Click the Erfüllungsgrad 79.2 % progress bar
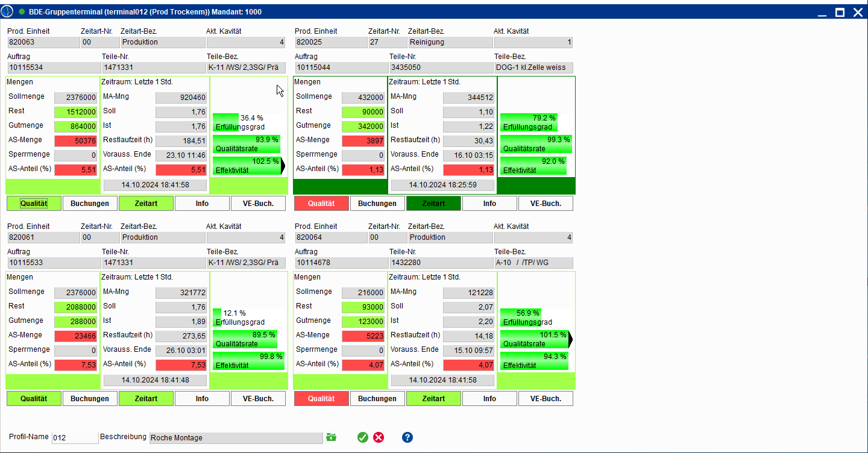Image resolution: width=868 pixels, height=453 pixels. pyautogui.click(x=528, y=122)
